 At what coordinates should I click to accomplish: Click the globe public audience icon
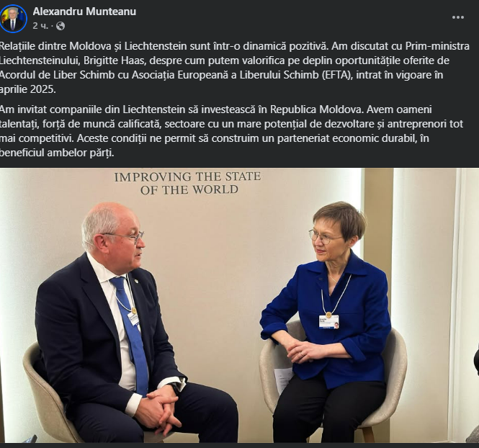(x=61, y=26)
